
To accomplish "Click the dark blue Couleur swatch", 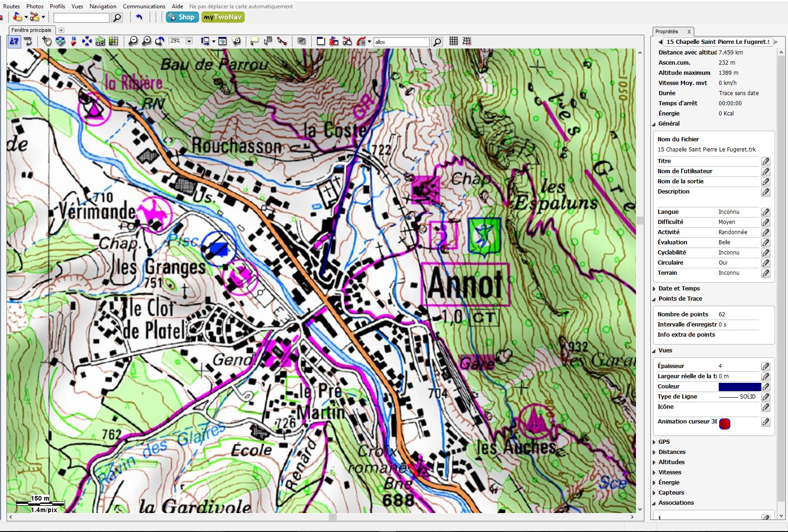I will (x=739, y=387).
